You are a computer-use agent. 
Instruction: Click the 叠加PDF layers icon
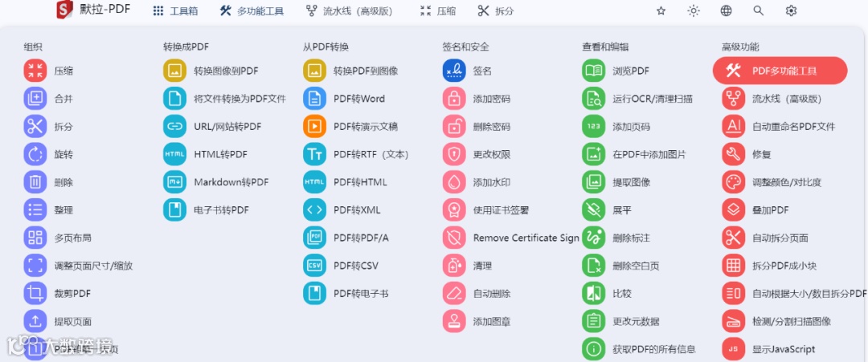click(x=734, y=210)
